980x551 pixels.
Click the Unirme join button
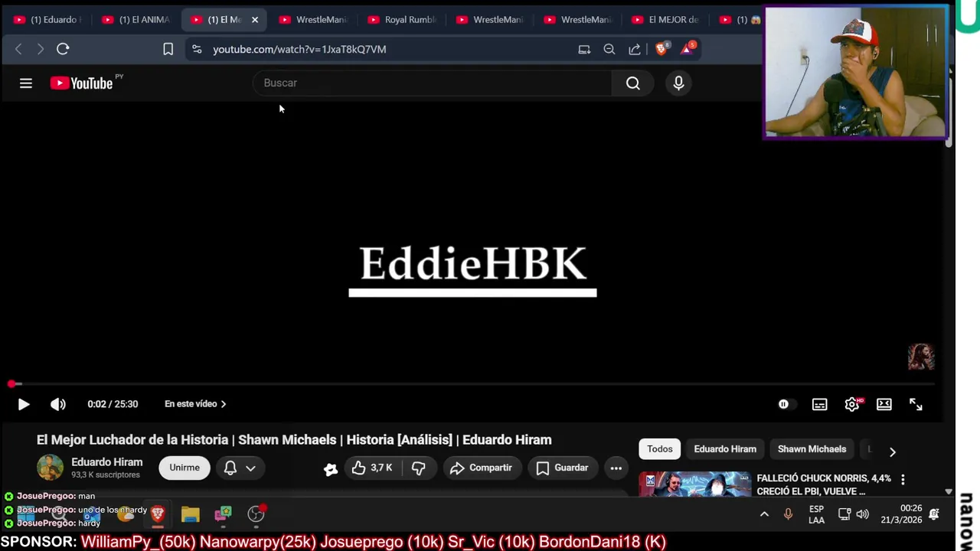(185, 468)
